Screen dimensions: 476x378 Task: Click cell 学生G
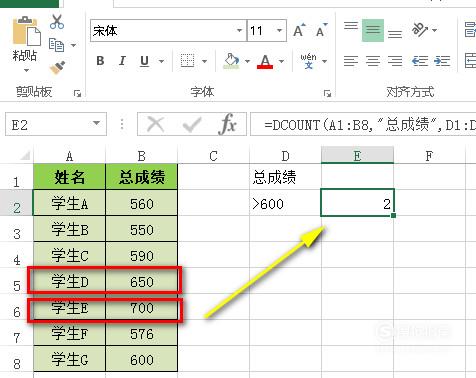tap(69, 359)
